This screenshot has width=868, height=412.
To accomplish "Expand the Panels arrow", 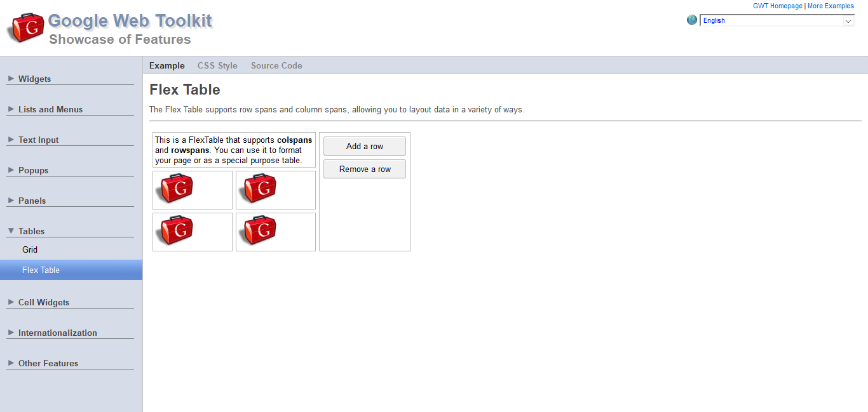I will tap(11, 201).
